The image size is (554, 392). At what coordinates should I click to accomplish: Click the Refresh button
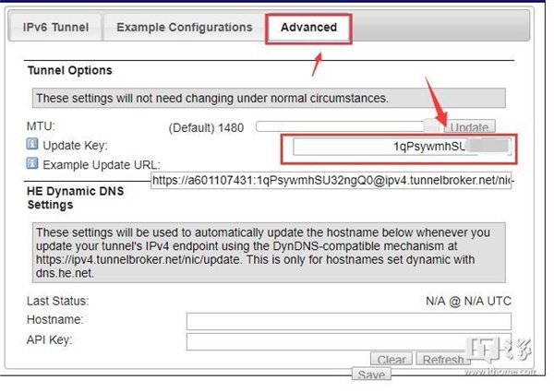click(443, 360)
